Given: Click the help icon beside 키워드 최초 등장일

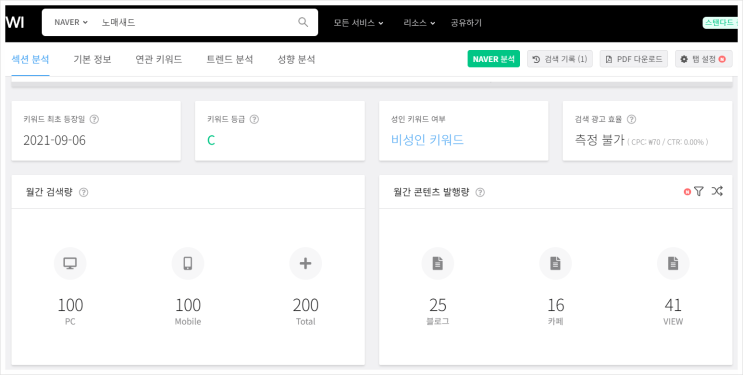Looking at the screenshot, I should coord(94,119).
